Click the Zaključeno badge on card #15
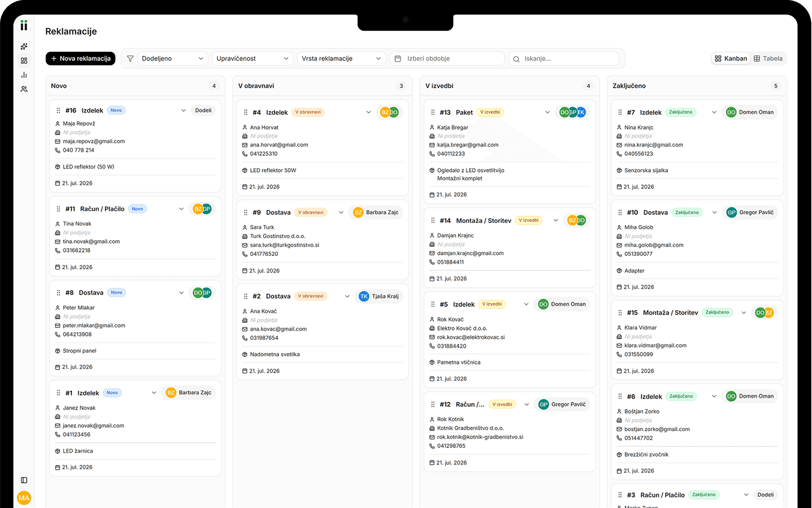This screenshot has width=812, height=508. 717,313
